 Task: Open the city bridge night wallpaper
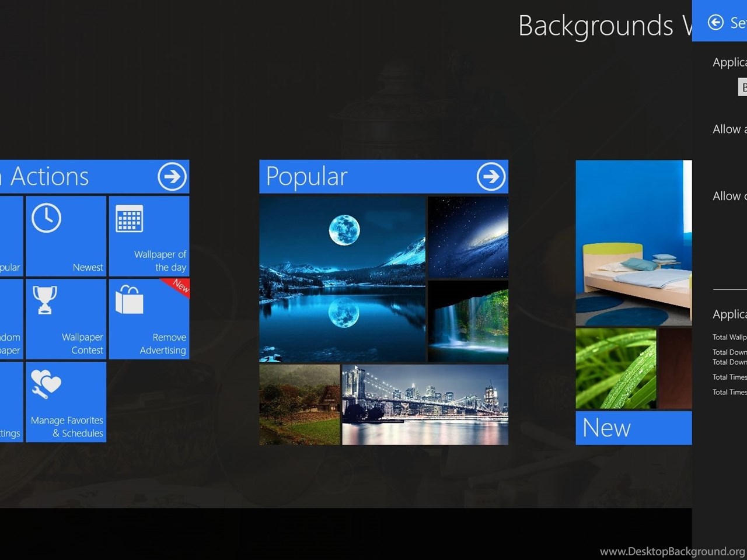[x=425, y=405]
